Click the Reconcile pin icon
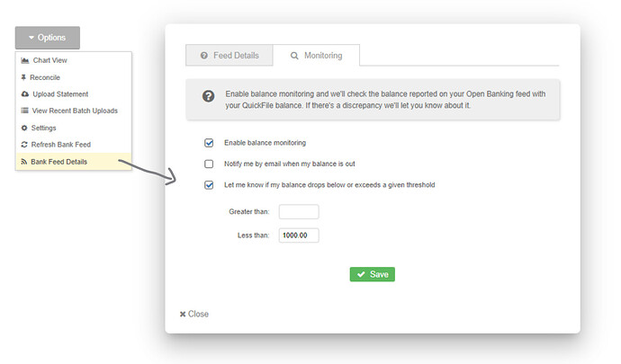Image resolution: width=621 pixels, height=364 pixels. pos(24,77)
